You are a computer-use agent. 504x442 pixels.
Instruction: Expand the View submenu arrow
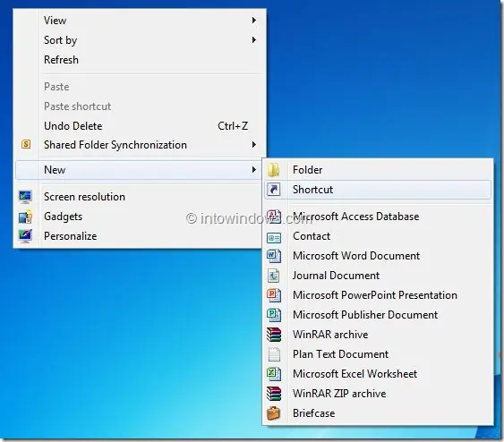(x=254, y=21)
